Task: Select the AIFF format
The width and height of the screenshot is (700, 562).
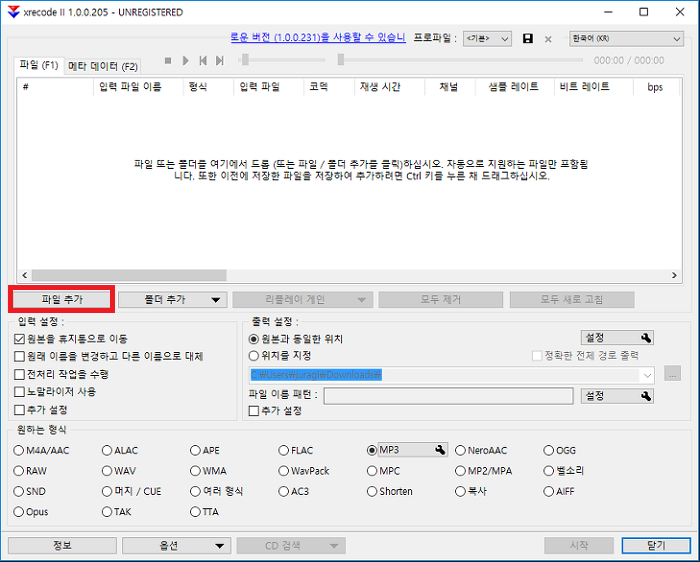Action: [x=549, y=491]
